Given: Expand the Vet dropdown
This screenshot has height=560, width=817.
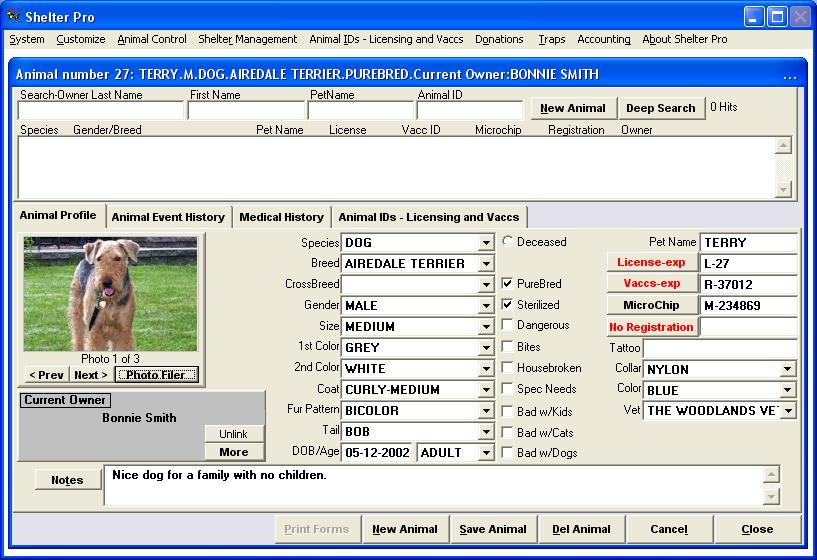Looking at the screenshot, I should point(788,410).
